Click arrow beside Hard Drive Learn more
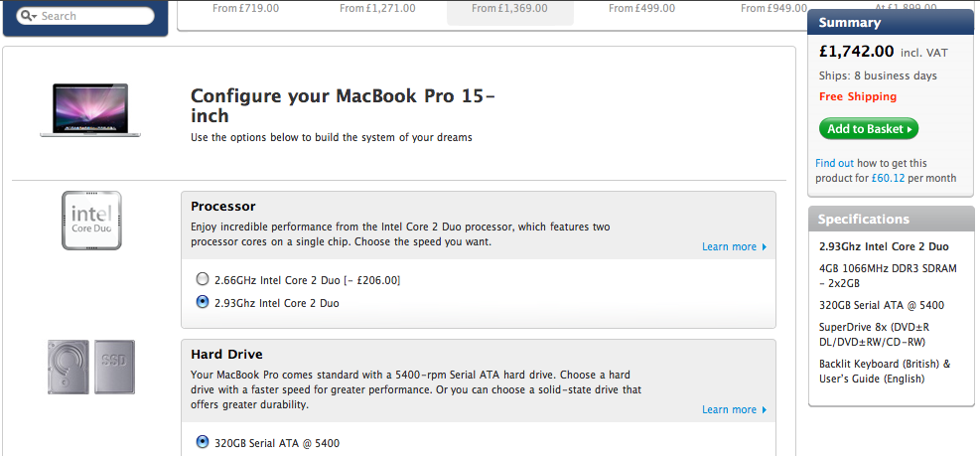Screen dimensions: 980x456 click(x=764, y=409)
